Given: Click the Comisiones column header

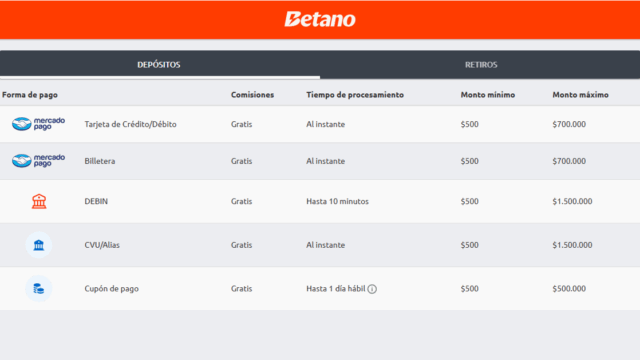Looking at the screenshot, I should click(252, 95).
